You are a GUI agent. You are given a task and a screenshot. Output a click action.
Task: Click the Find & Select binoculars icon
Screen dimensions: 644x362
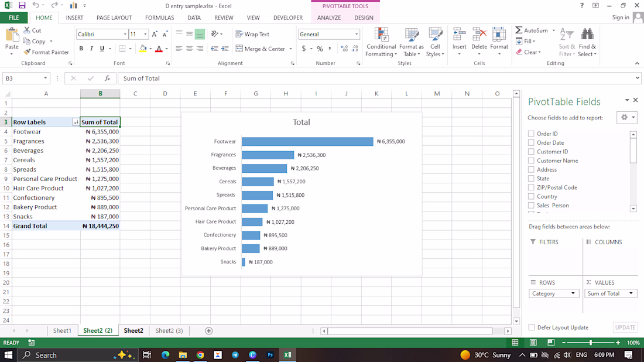coord(587,35)
